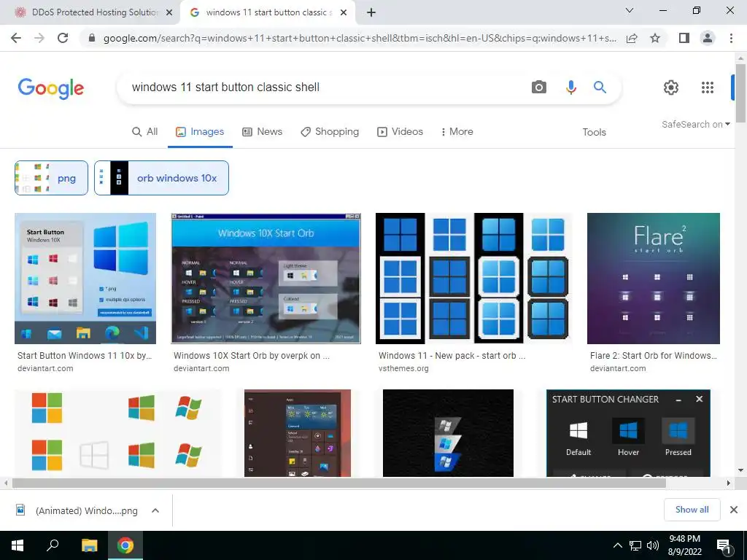Open 'Windows 11 - New pack' title link
The height and width of the screenshot is (560, 747).
452,356
